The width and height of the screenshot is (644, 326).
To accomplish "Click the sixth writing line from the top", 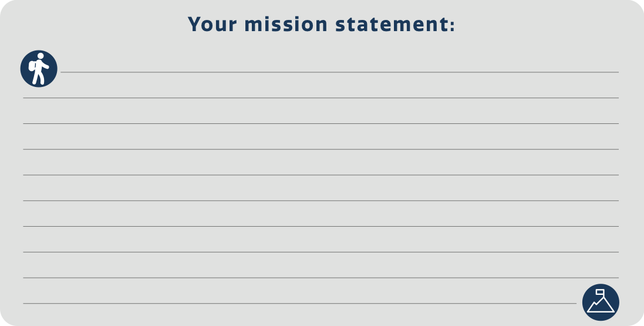I will [321, 201].
